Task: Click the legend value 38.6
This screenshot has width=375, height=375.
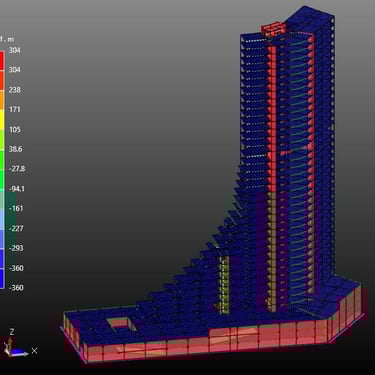Action: click(15, 149)
